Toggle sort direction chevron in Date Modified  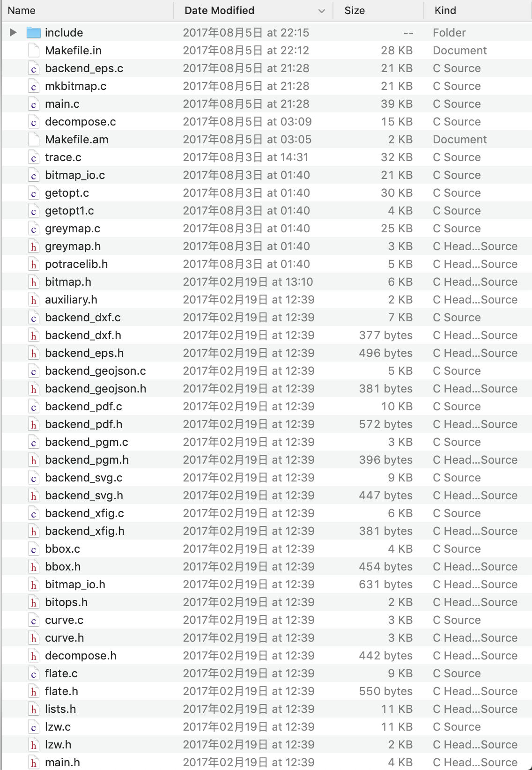pyautogui.click(x=322, y=11)
